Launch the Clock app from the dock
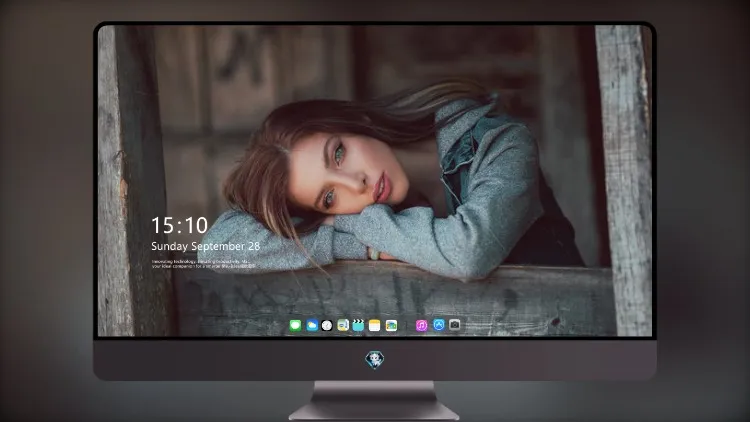Viewport: 750px width, 422px height. point(327,325)
